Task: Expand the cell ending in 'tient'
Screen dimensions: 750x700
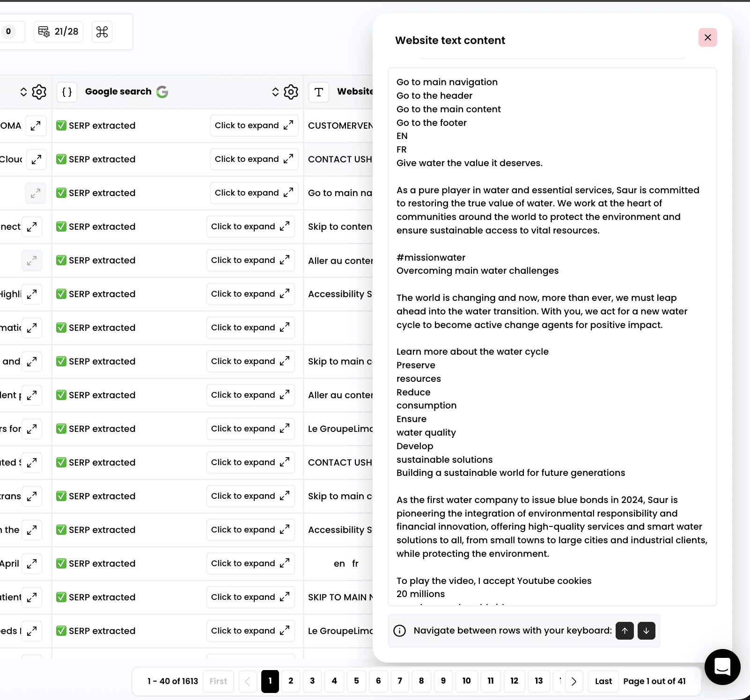Action: click(x=32, y=597)
